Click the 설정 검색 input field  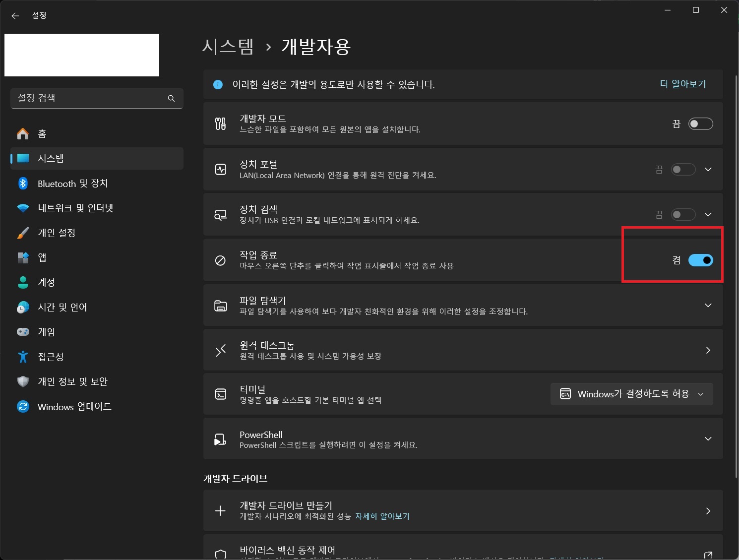coord(89,98)
